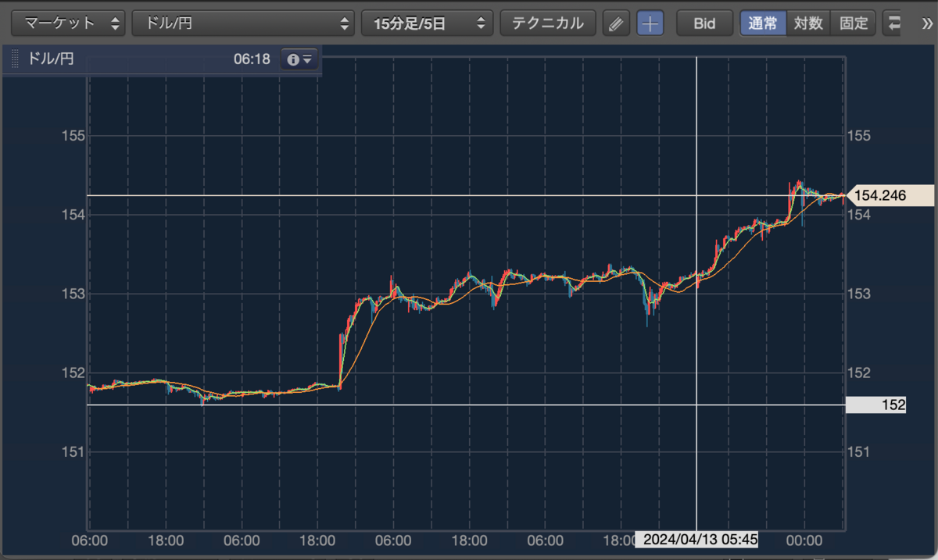Open the info dropdown in ドル/円 panel

[x=300, y=59]
